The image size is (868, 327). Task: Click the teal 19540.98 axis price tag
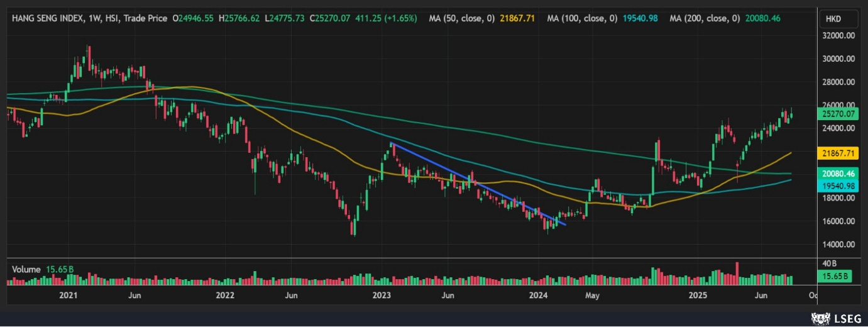coord(838,186)
